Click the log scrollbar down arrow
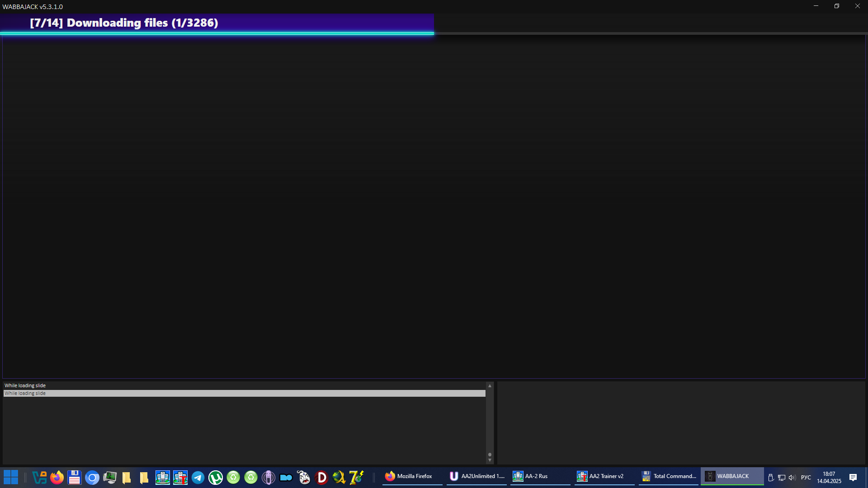 490,460
